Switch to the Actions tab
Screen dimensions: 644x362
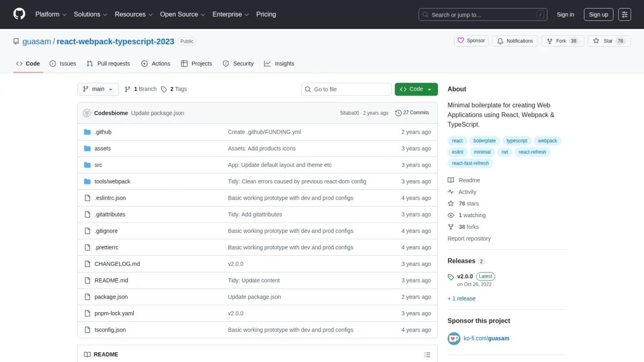156,63
